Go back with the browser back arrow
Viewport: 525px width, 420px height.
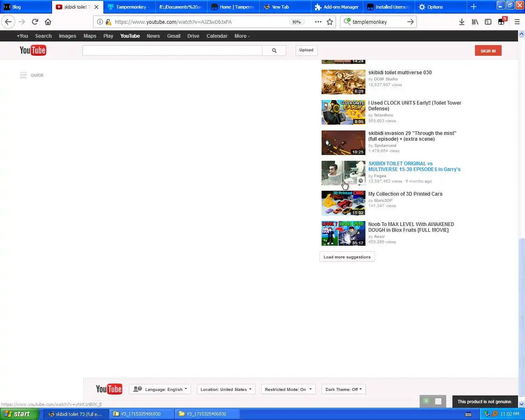click(x=8, y=22)
